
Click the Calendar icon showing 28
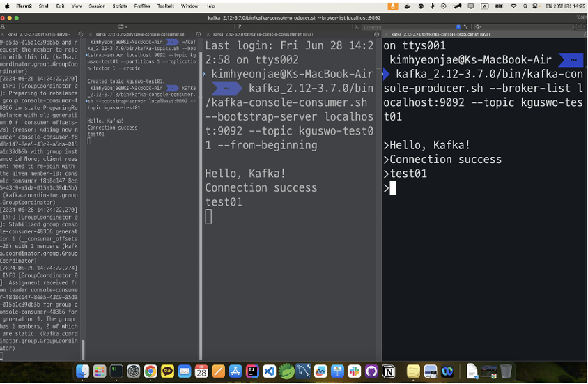(x=201, y=372)
